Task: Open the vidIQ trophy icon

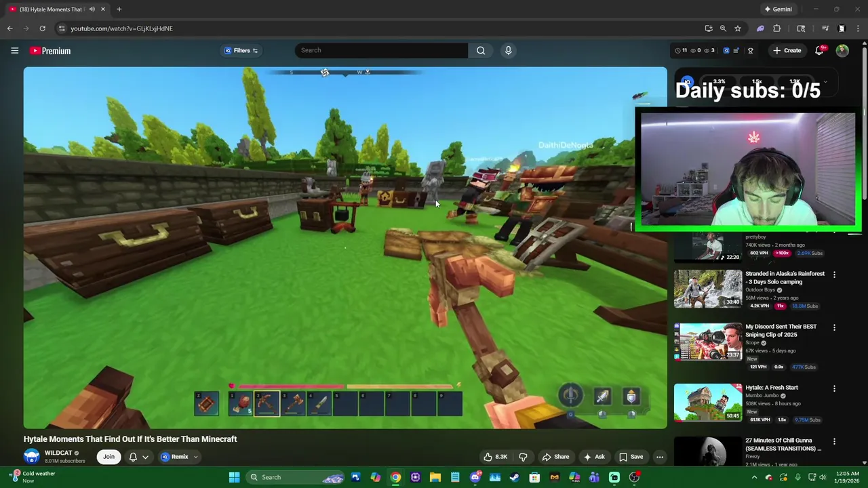Action: pyautogui.click(x=750, y=50)
